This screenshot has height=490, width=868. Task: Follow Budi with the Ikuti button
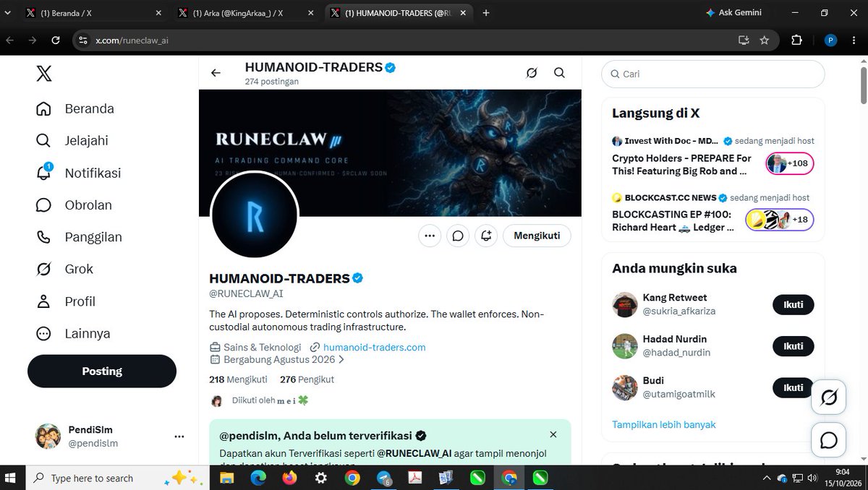point(793,387)
